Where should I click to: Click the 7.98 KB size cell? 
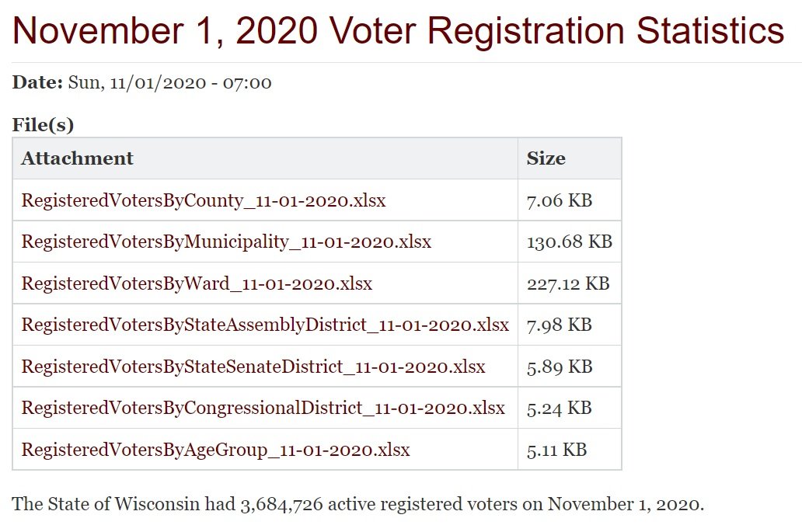[x=559, y=325]
